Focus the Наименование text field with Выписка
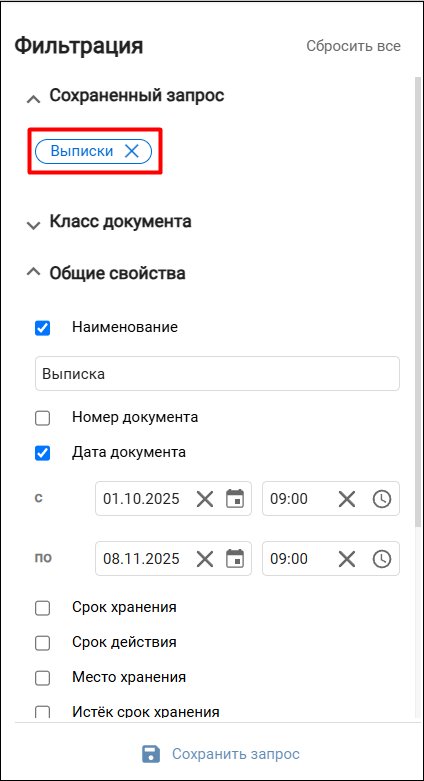Viewport: 424px width, 781px height. 217,374
